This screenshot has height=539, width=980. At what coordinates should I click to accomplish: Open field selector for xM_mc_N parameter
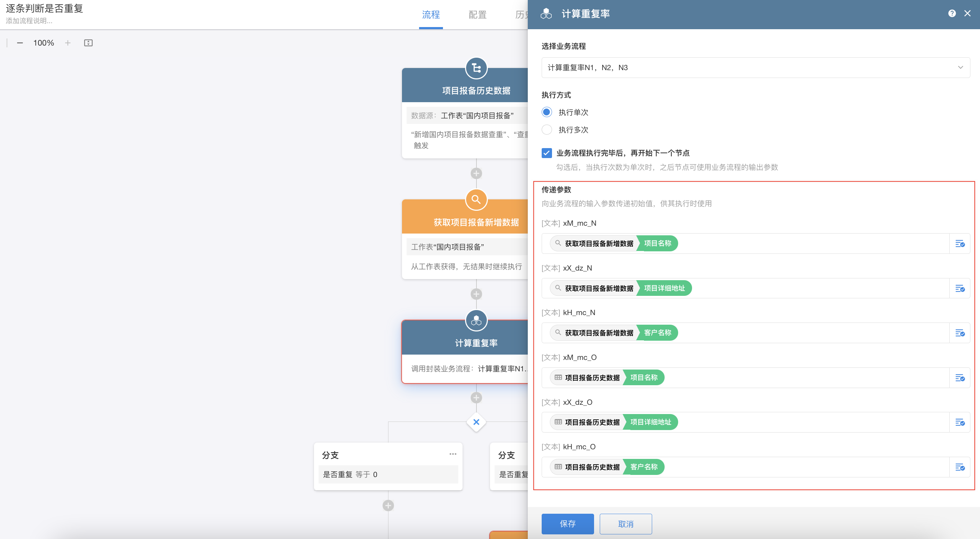pyautogui.click(x=959, y=244)
